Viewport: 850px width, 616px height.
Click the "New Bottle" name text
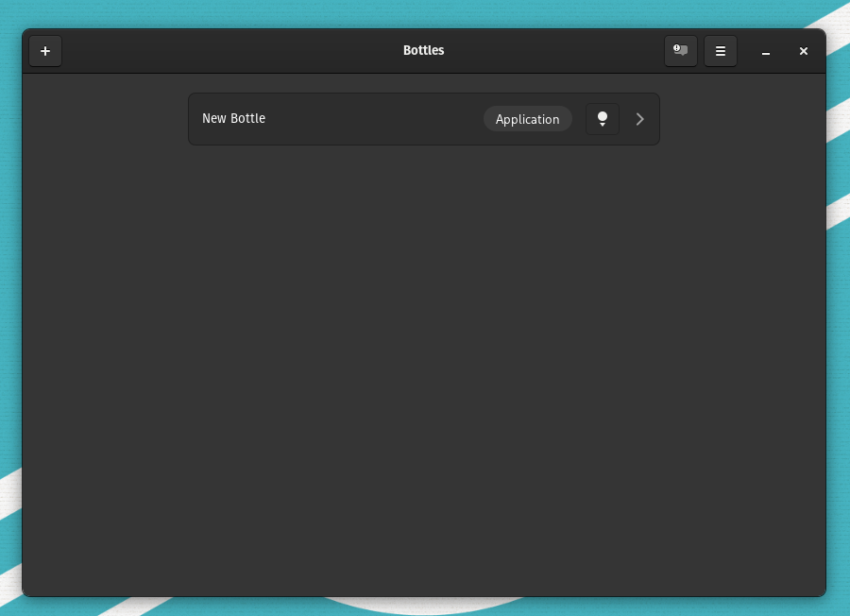233,119
